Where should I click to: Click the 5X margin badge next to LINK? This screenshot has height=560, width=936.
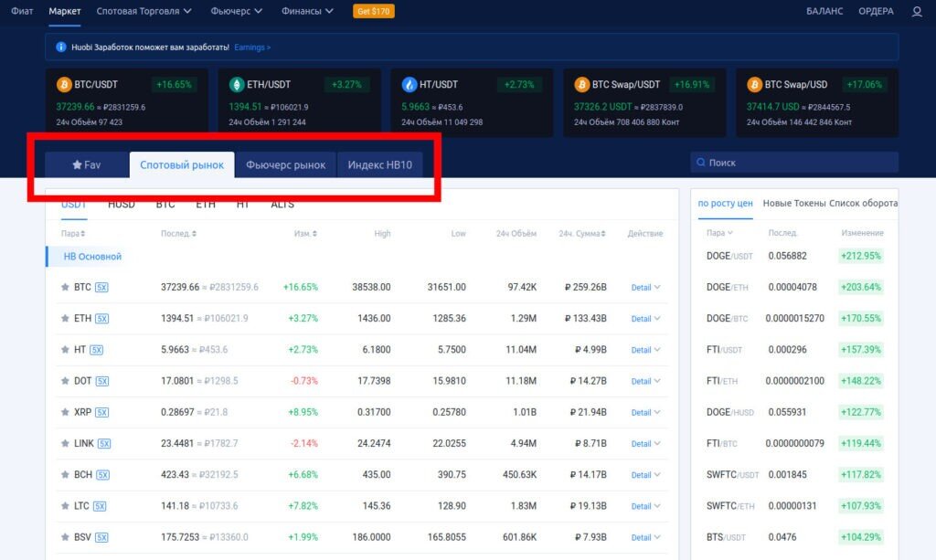[x=104, y=443]
